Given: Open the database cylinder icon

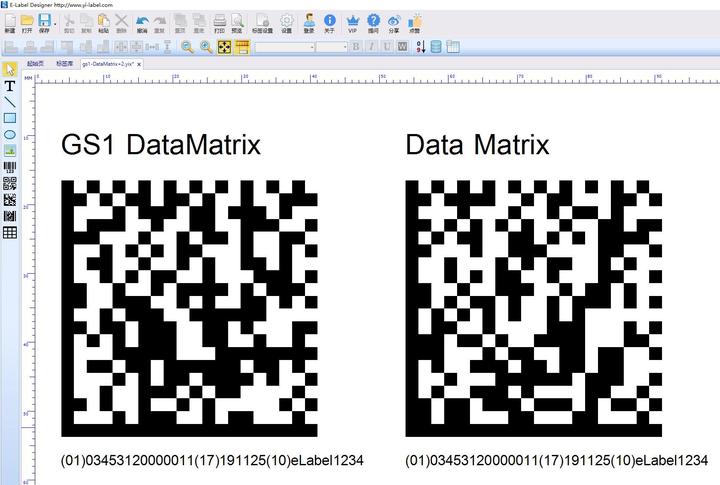Looking at the screenshot, I should pyautogui.click(x=436, y=47).
